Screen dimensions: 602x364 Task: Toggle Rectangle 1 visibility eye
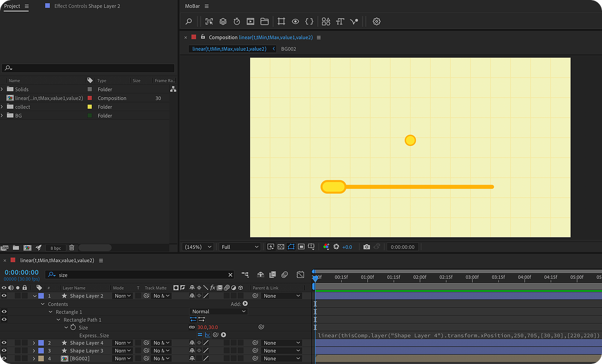(4, 311)
